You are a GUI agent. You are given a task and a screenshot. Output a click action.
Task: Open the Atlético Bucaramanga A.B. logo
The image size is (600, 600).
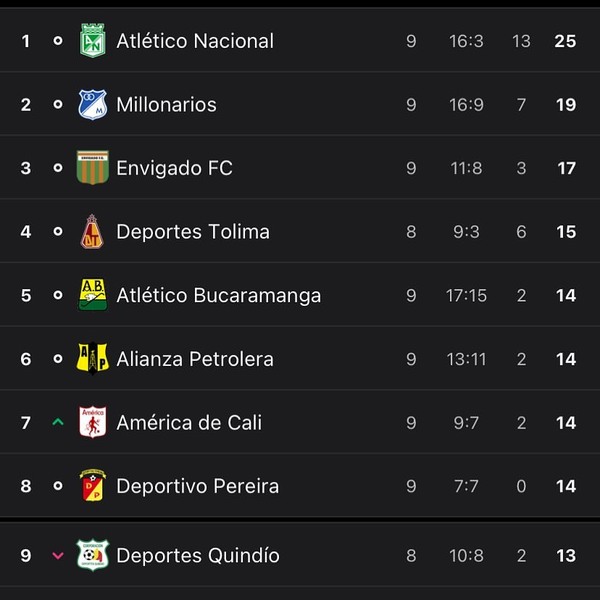(93, 295)
